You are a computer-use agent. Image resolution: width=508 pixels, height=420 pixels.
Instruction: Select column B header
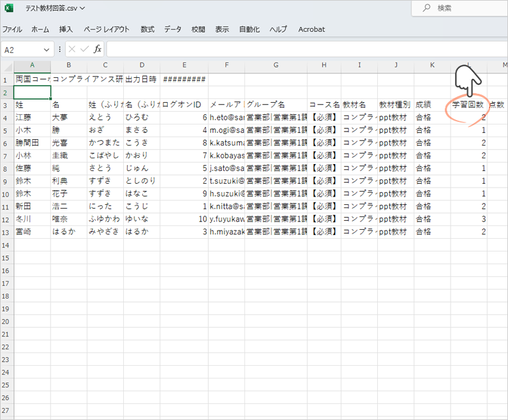(69, 65)
